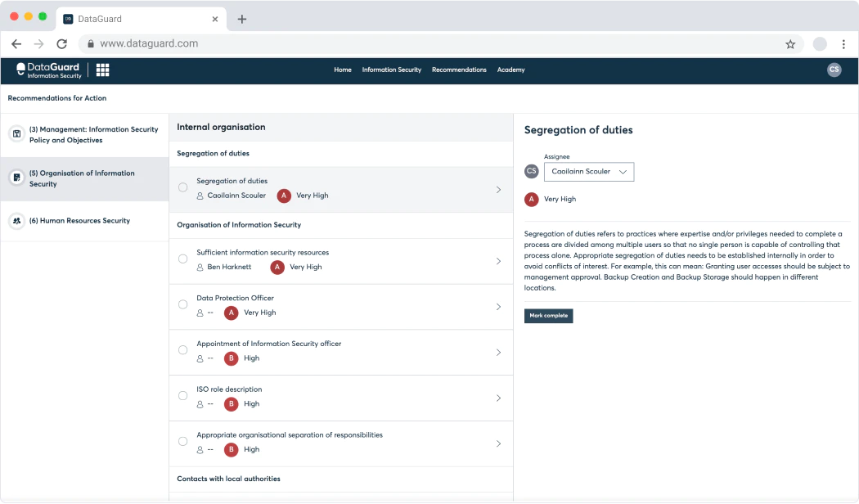Screen dimensions: 859x504
Task: Toggle the ISO role description completion circle
Action: (x=183, y=395)
